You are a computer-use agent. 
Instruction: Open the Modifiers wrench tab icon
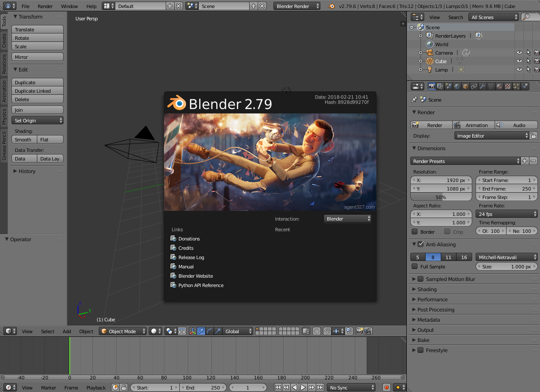(x=482, y=86)
